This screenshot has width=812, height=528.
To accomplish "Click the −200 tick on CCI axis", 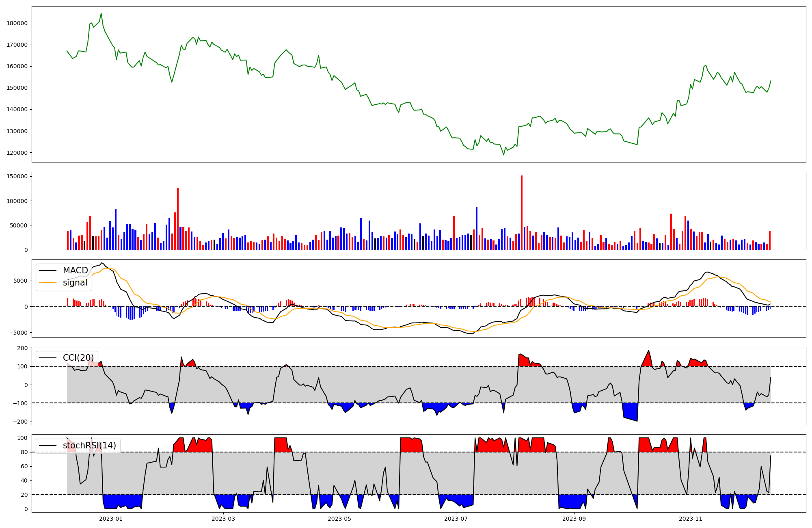I will click(19, 422).
